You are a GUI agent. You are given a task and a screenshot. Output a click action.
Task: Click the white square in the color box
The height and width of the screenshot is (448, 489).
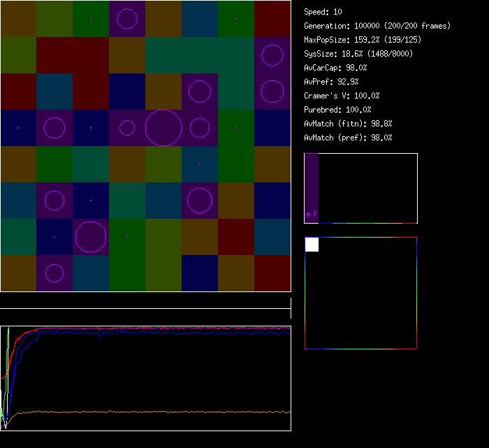[x=312, y=244]
